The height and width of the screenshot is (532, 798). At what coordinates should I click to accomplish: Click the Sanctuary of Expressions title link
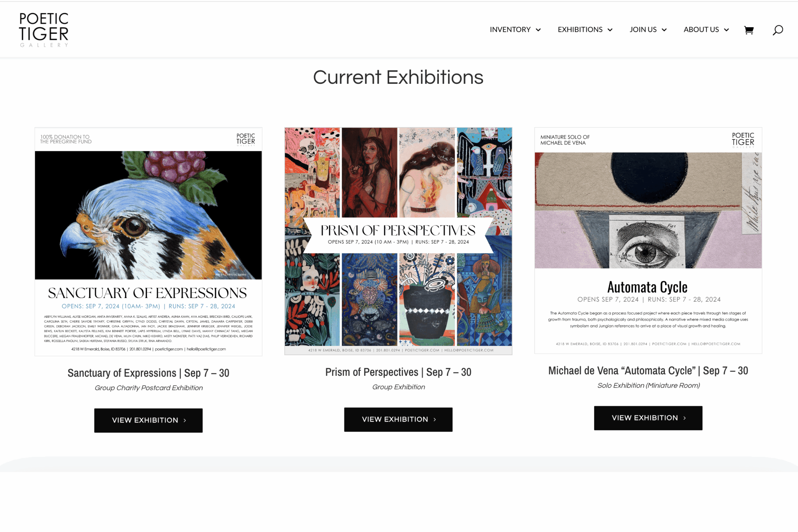[148, 373]
